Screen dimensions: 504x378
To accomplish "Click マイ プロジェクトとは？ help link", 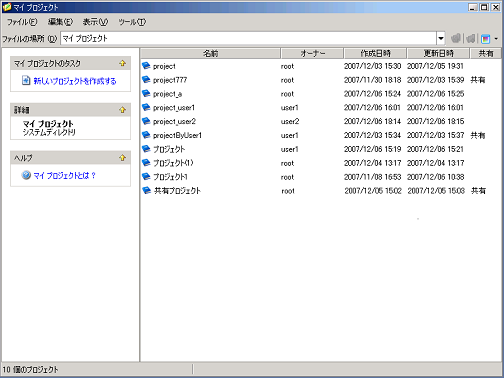I will point(64,175).
